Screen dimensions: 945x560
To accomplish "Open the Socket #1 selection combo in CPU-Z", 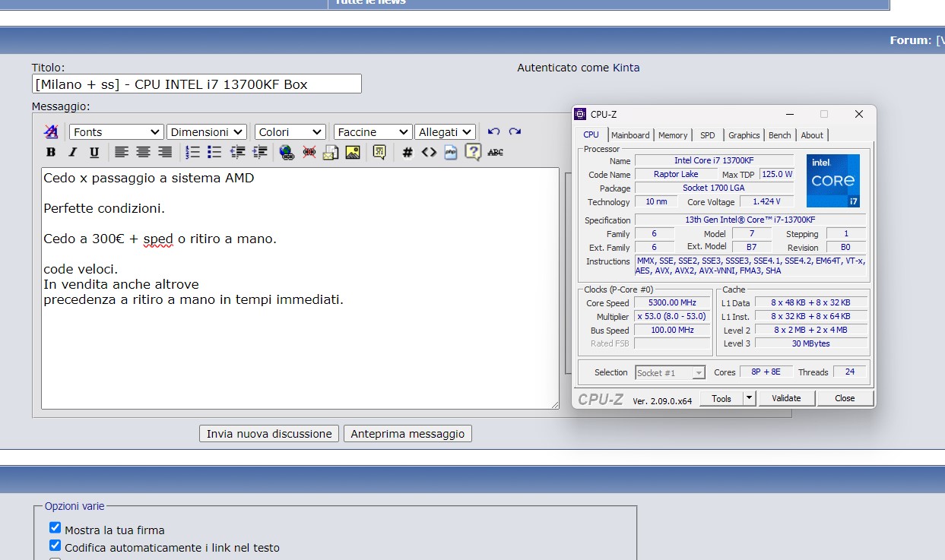I will pos(671,372).
